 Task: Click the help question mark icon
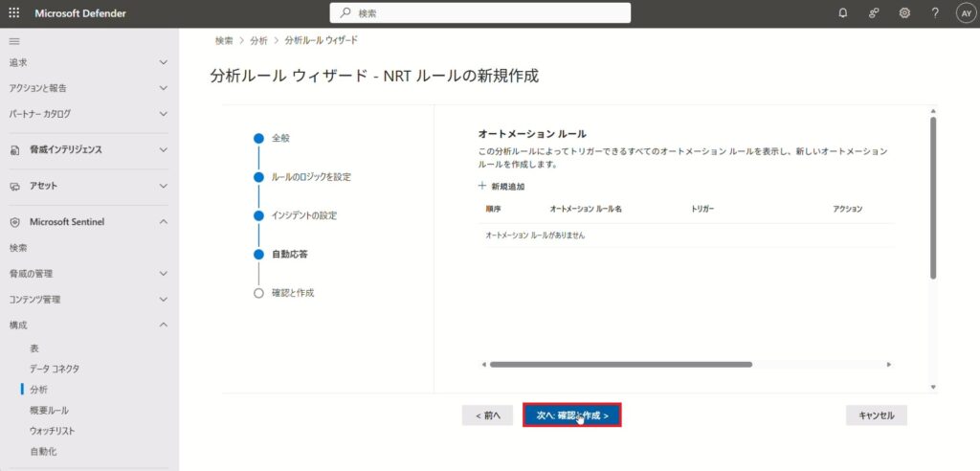[935, 13]
